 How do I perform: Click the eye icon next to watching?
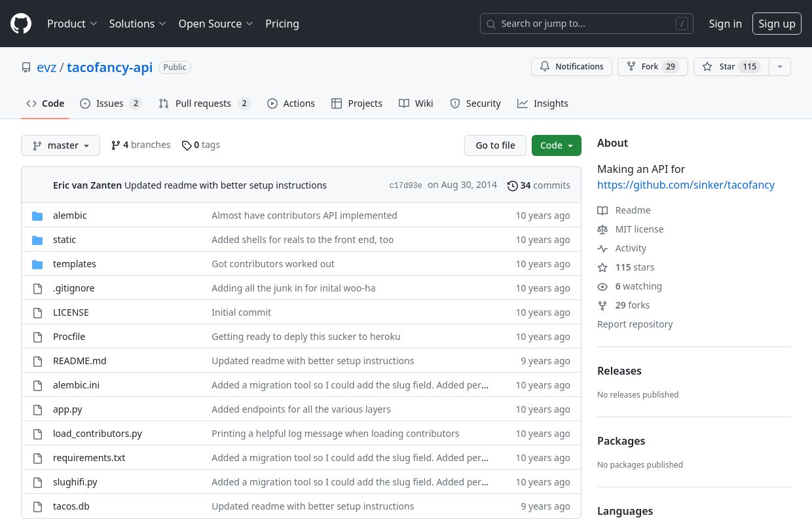tap(602, 286)
